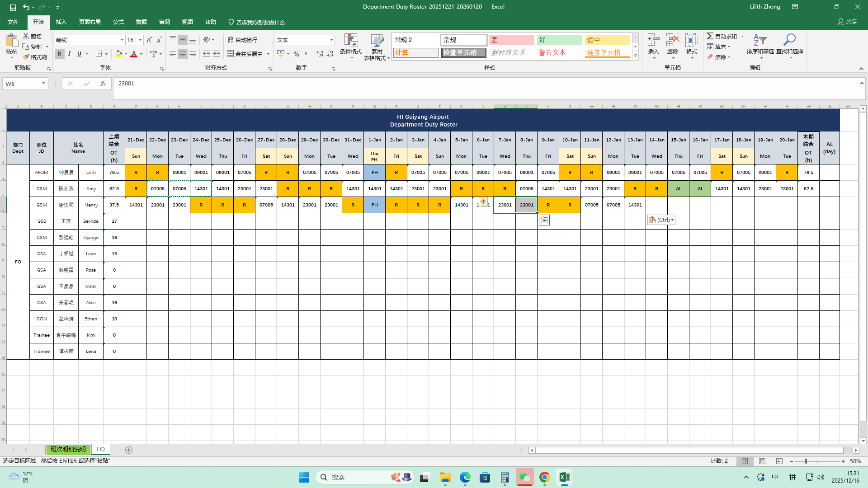868x488 pixels.
Task: Click the Merge and Center icon
Action: (231, 54)
